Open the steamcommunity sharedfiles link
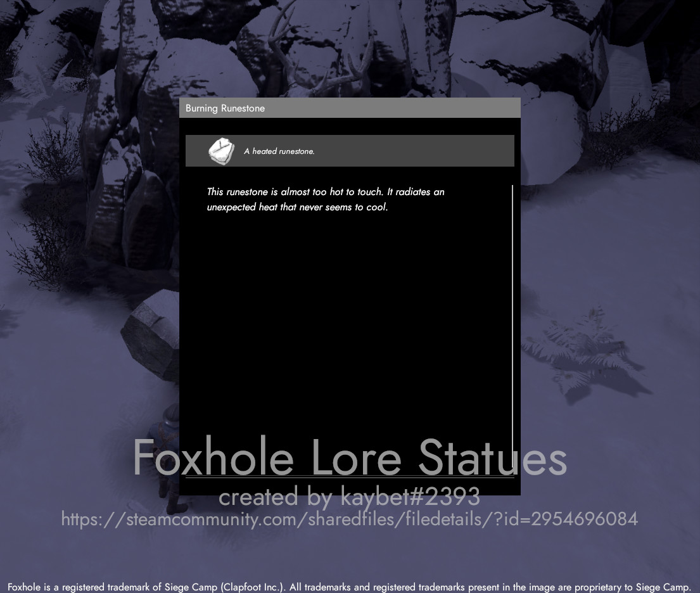This screenshot has width=700, height=593. [350, 519]
